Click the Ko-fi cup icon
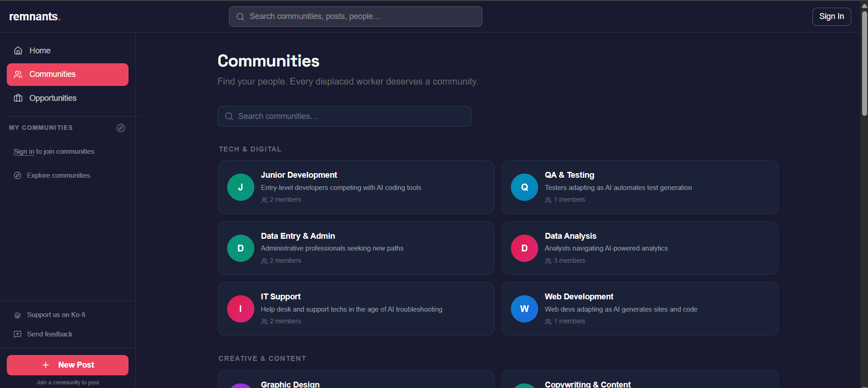 pos(18,315)
